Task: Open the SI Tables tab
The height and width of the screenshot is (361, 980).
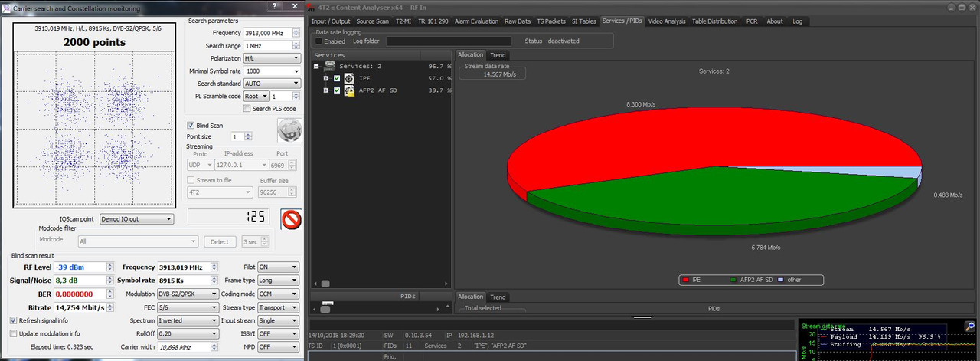Action: [586, 21]
